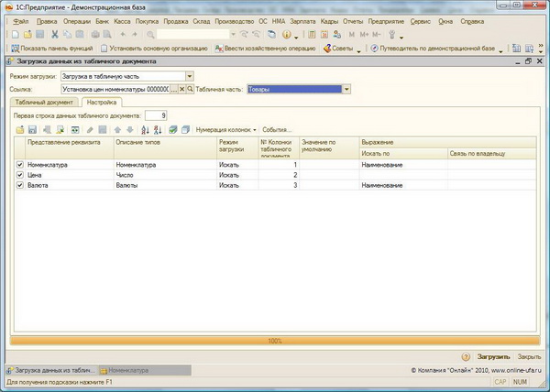The height and width of the screenshot is (392, 550).
Task: Clear the Ссылка field with X button
Action: click(182, 90)
